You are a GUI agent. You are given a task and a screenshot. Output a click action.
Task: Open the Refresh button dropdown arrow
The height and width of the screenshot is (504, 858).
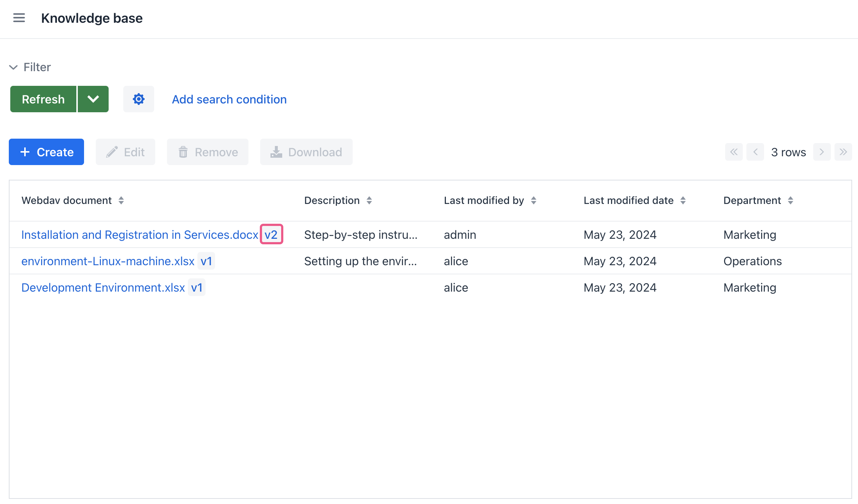pos(93,99)
